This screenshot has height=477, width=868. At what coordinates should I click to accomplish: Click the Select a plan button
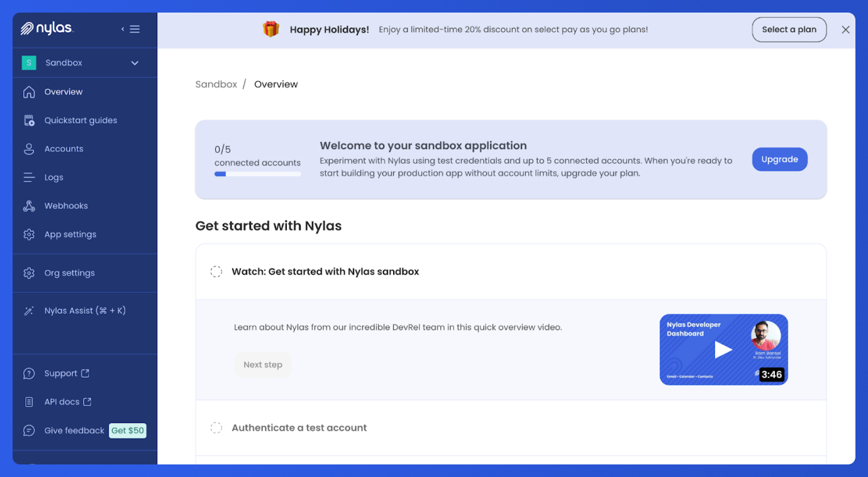click(x=789, y=30)
